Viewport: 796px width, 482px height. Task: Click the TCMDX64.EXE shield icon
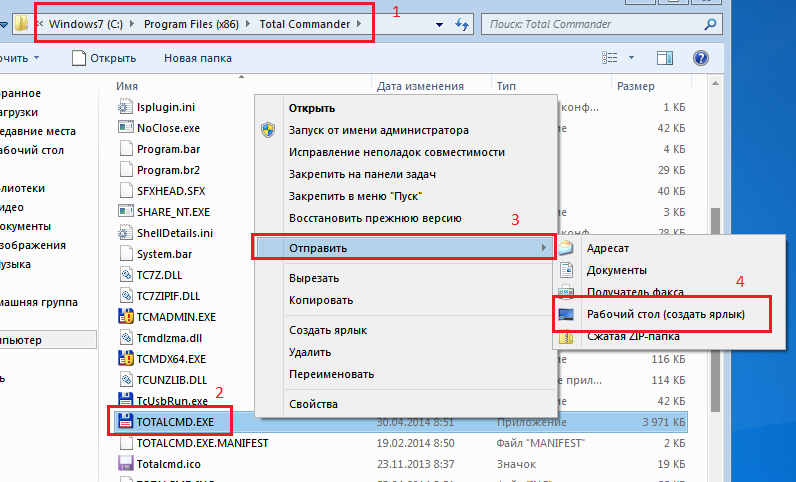tap(125, 359)
